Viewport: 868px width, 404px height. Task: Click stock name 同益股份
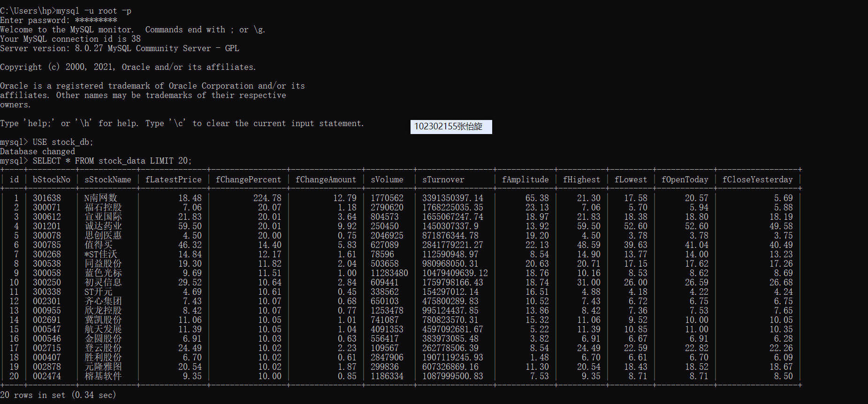click(x=103, y=264)
